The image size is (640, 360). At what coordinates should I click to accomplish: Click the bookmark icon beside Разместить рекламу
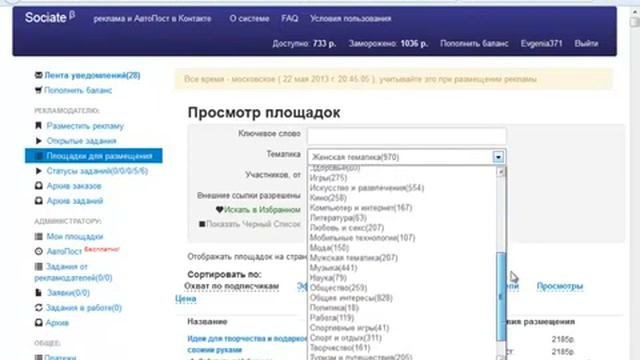(38, 126)
